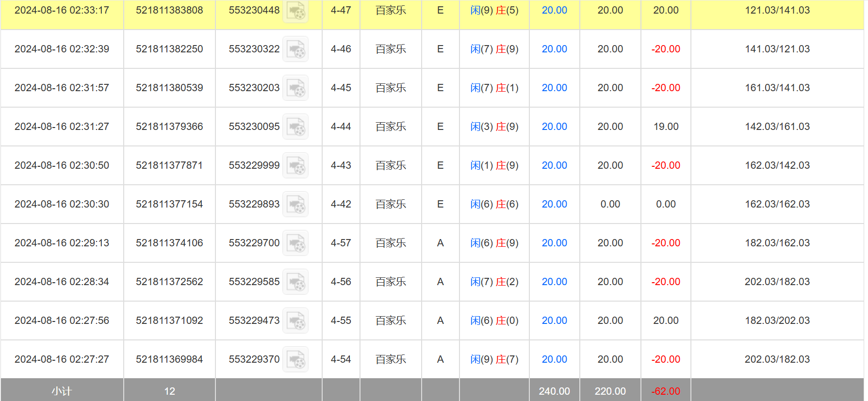Click tie result 闲(6) 庄(6)
Image resolution: width=868 pixels, height=401 pixels.
(x=494, y=204)
